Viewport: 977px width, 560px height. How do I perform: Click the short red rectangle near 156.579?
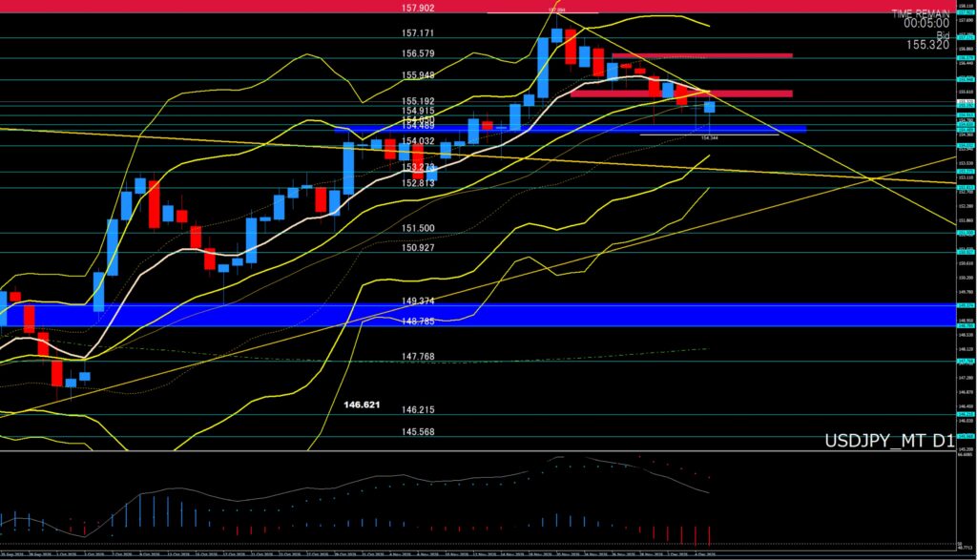click(x=711, y=55)
